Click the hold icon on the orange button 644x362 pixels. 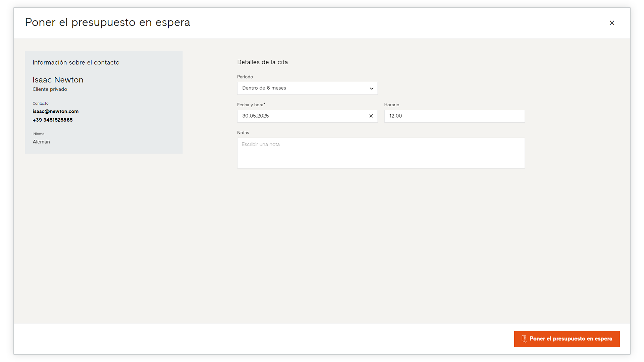[524, 339]
